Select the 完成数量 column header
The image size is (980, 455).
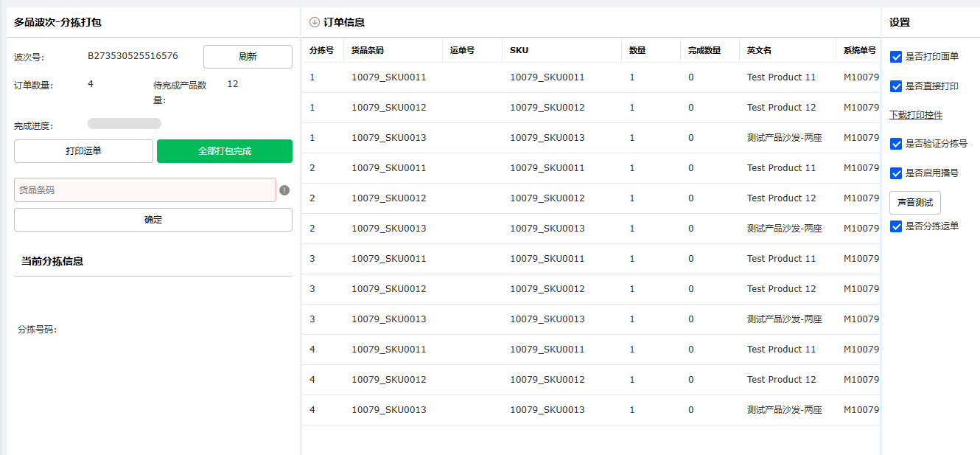click(704, 51)
